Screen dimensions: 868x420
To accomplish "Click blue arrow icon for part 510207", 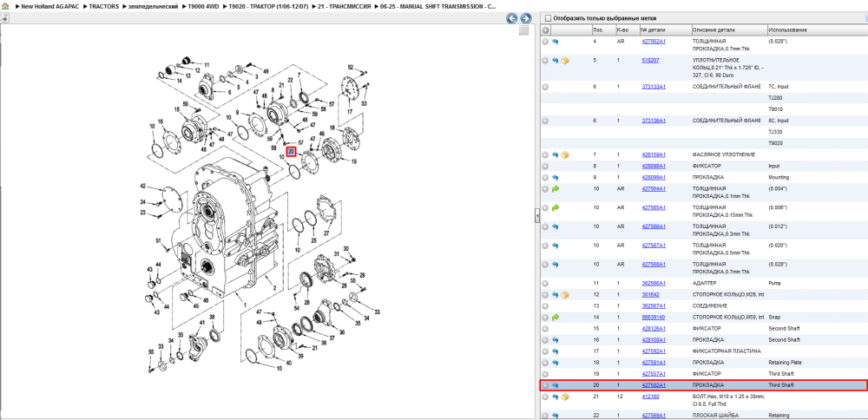I will (x=556, y=61).
